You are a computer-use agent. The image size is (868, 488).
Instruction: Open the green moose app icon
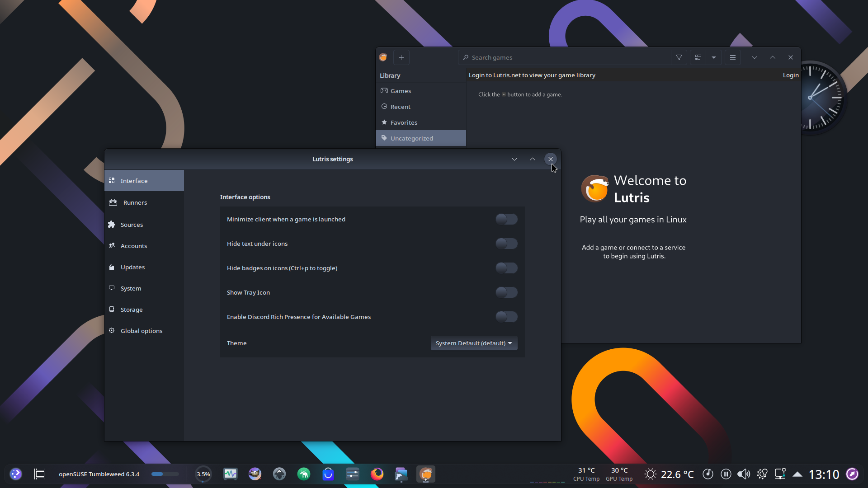pos(304,474)
